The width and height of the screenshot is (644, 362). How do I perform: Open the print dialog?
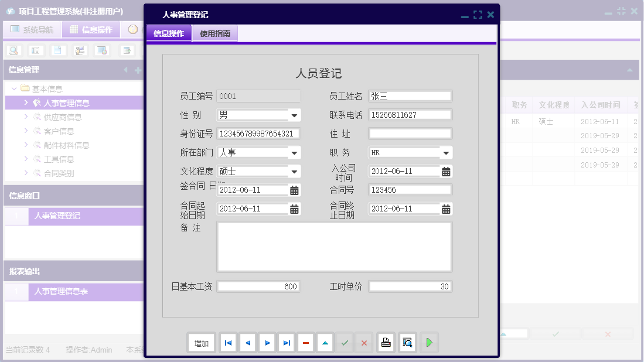coord(386,343)
